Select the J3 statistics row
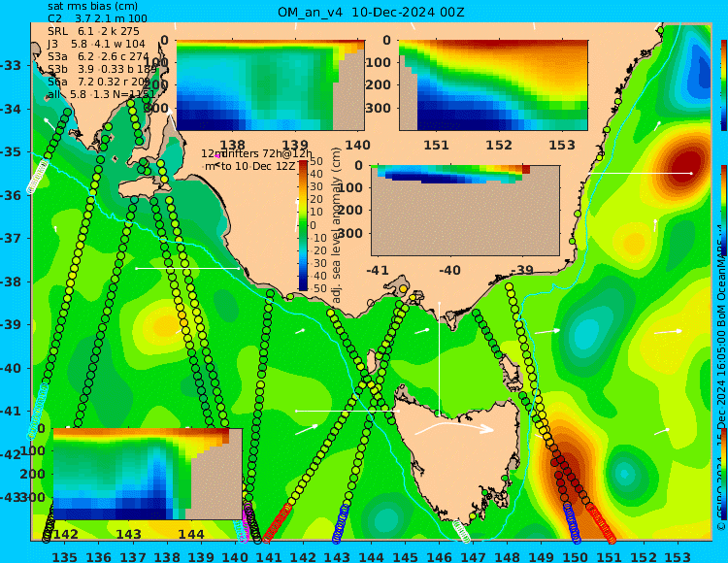 (x=96, y=44)
